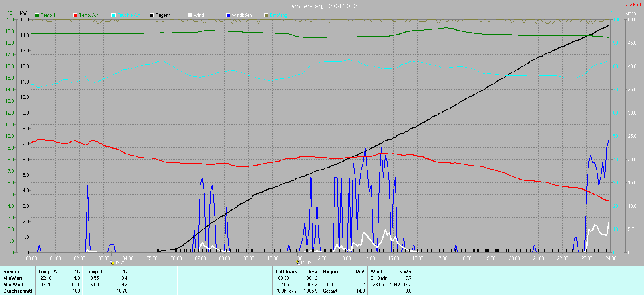Click the green Temp. I. legend square

pyautogui.click(x=37, y=15)
